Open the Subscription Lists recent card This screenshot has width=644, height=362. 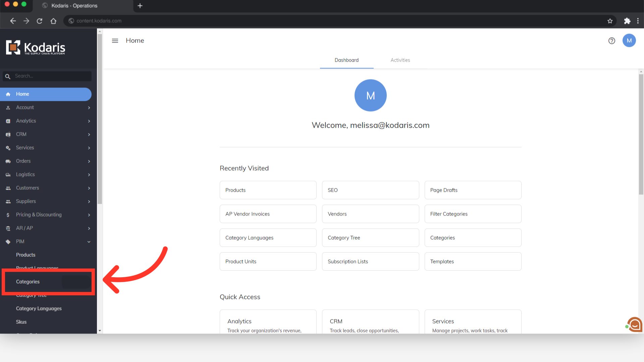coord(370,261)
